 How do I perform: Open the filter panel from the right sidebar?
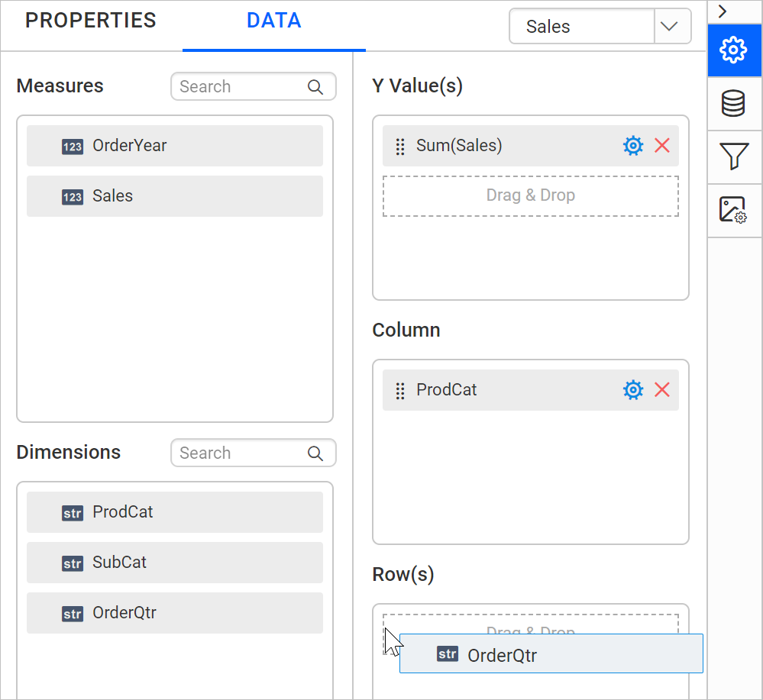[733, 156]
